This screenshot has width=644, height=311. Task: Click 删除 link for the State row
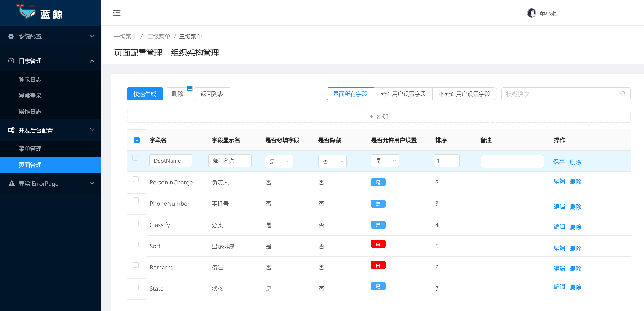(576, 287)
